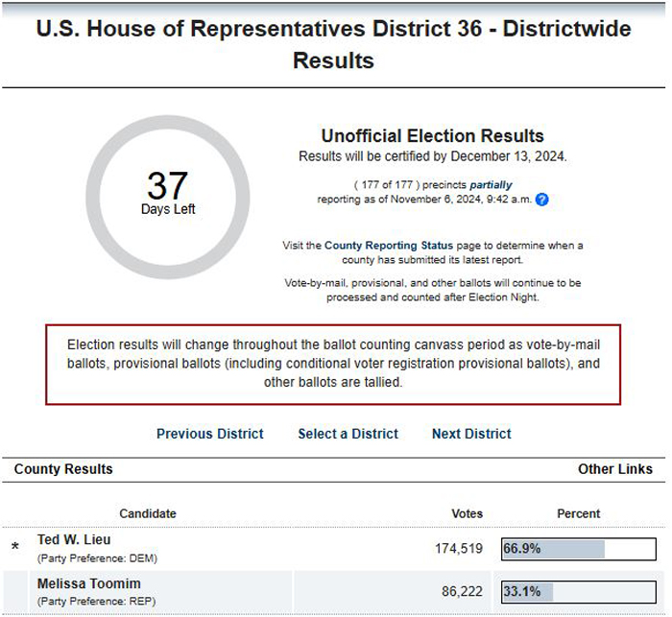The height and width of the screenshot is (617, 672).
Task: Open Other Links menu
Action: pyautogui.click(x=615, y=469)
